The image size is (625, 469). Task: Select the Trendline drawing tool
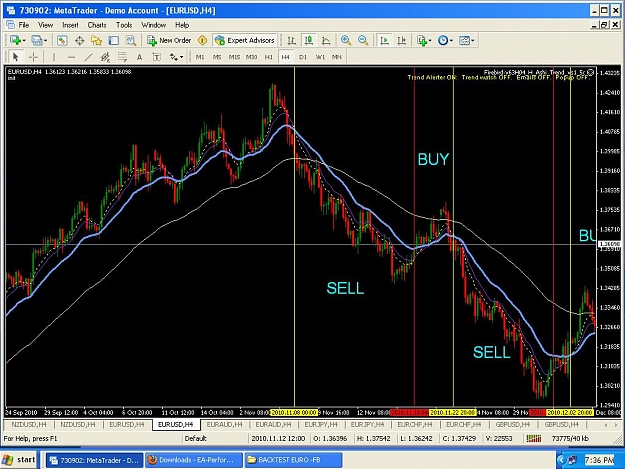pos(88,57)
